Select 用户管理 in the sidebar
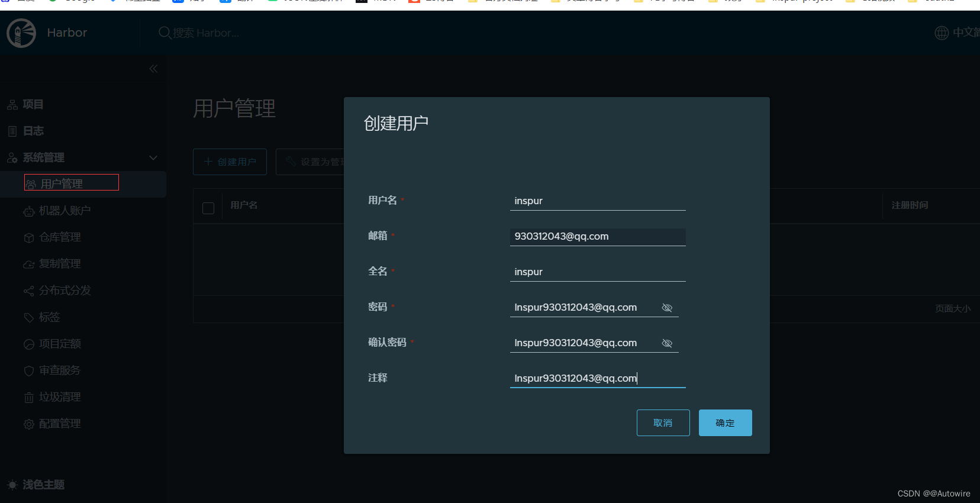980x503 pixels. click(x=83, y=184)
